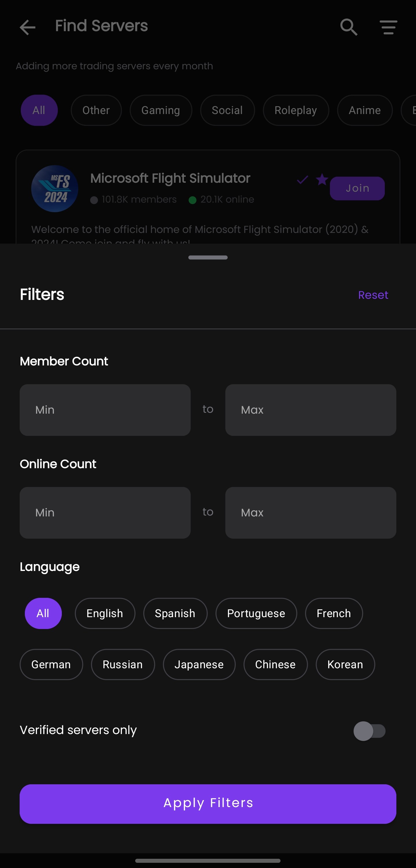Select the Japanese language filter
416x868 pixels.
click(199, 664)
